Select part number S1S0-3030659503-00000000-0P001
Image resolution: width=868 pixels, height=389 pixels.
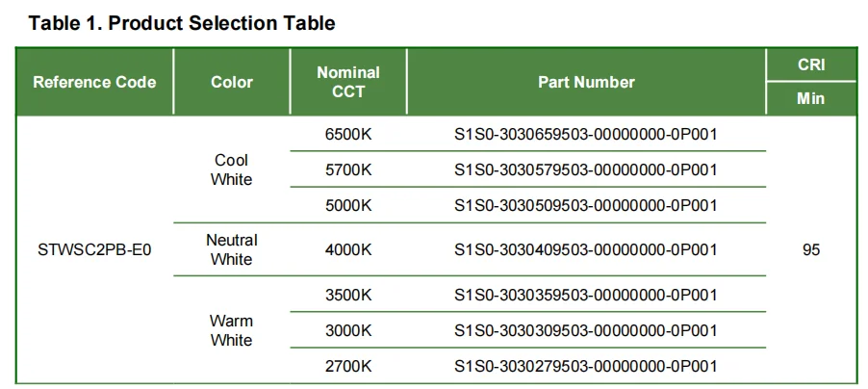[586, 135]
